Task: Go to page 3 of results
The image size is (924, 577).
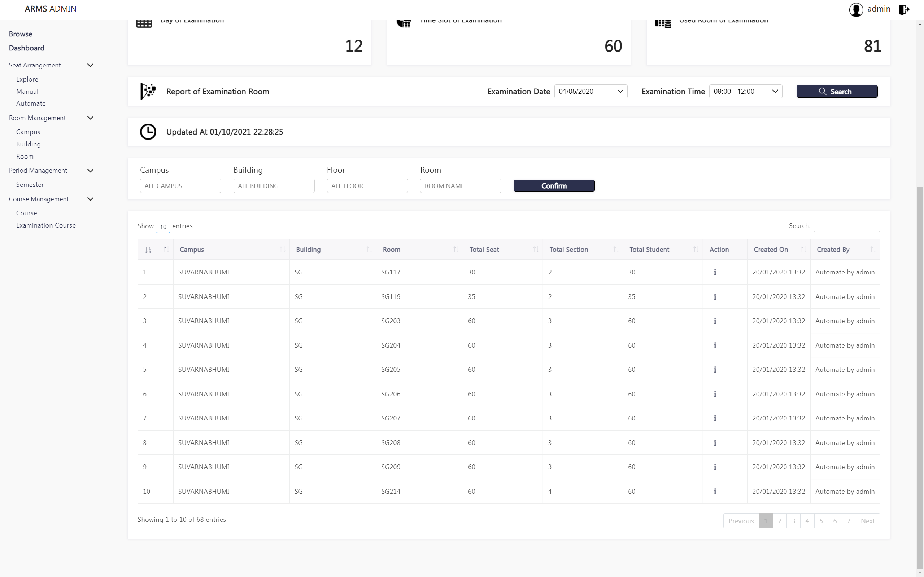Action: click(793, 521)
